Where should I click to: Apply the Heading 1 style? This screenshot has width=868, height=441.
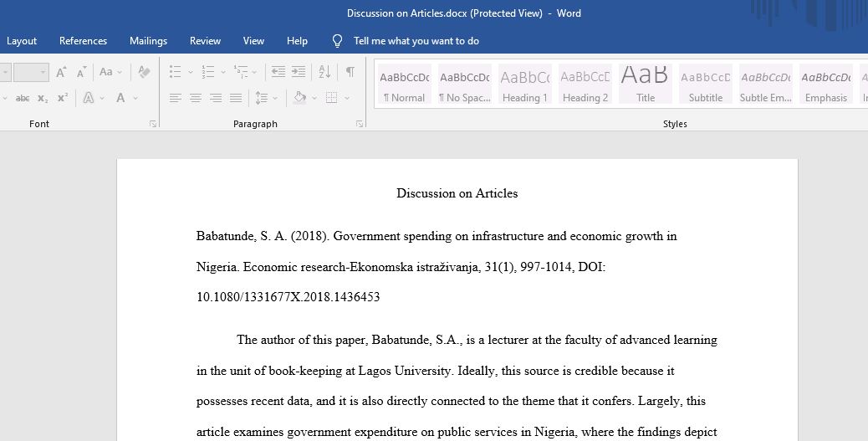[x=525, y=84]
